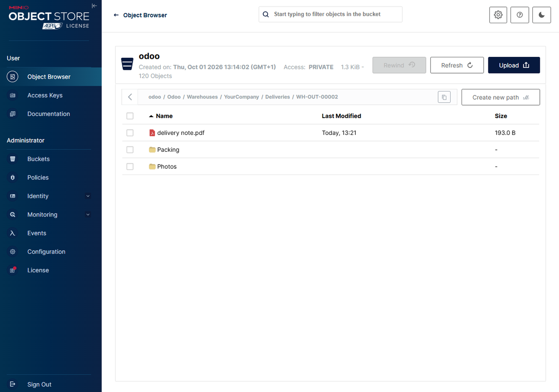The height and width of the screenshot is (392, 559).
Task: Sort by the Name column arrow
Action: pyautogui.click(x=151, y=116)
